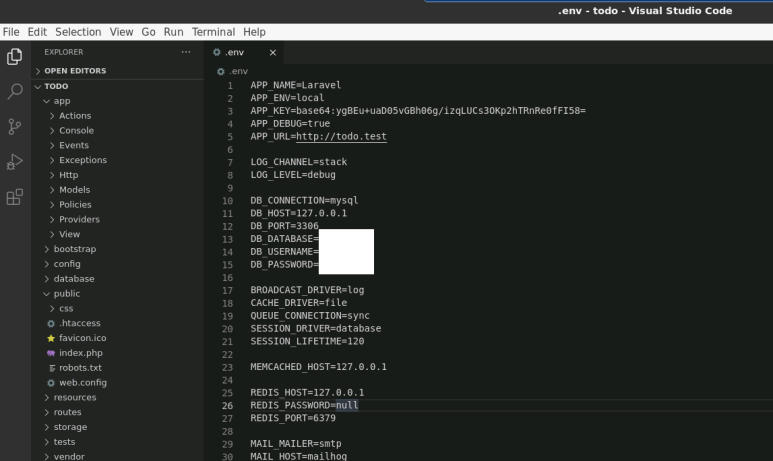This screenshot has height=461, width=773.
Task: Open the web.config file
Action: (117, 383)
